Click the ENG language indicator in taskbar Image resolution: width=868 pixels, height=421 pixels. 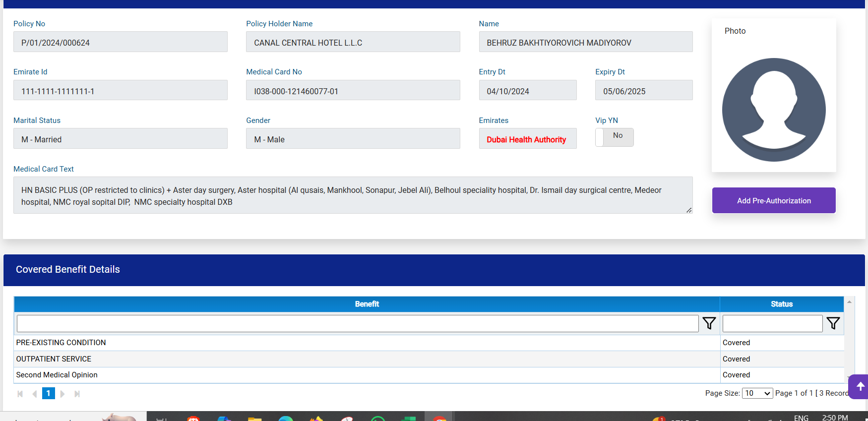[801, 418]
